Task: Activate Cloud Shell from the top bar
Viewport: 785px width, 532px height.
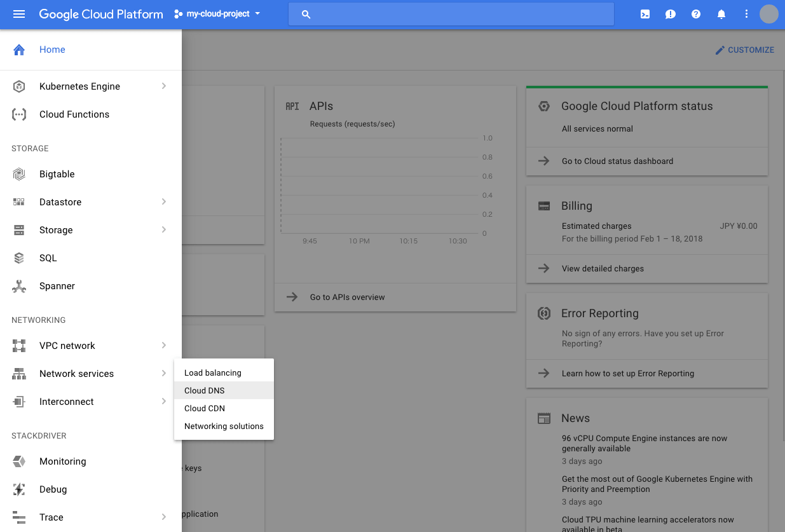Action: (645, 14)
